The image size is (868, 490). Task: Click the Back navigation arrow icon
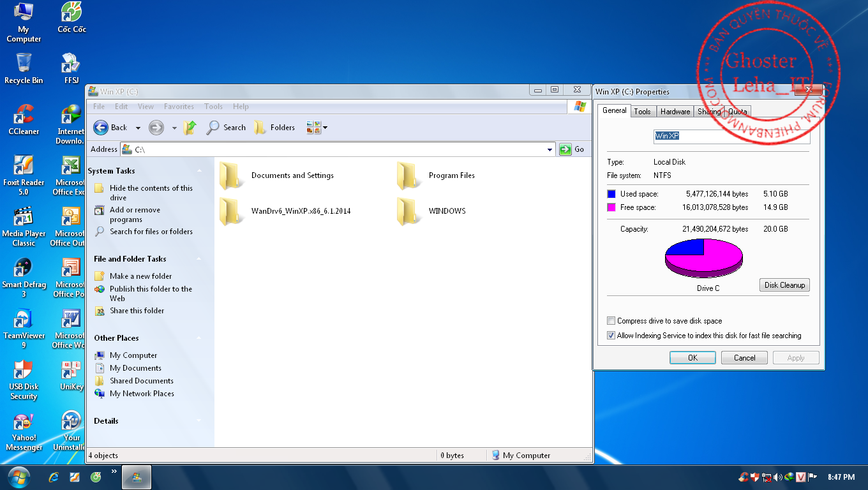click(x=101, y=128)
